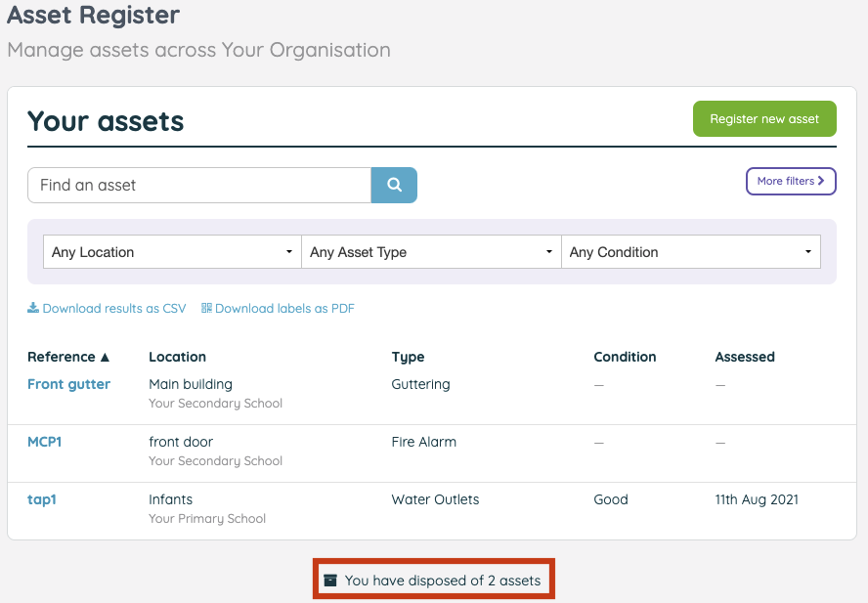Open the Any Location dropdown
The height and width of the screenshot is (603, 868).
tap(172, 251)
